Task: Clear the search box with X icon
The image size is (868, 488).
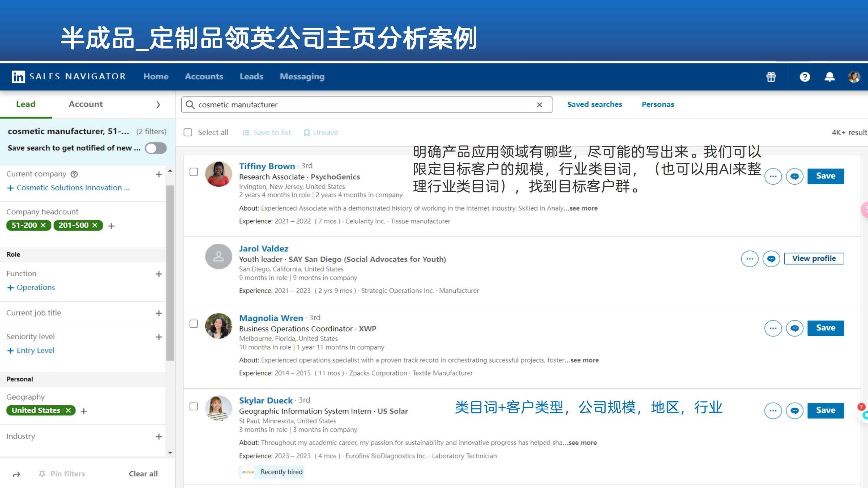Action: click(x=539, y=105)
